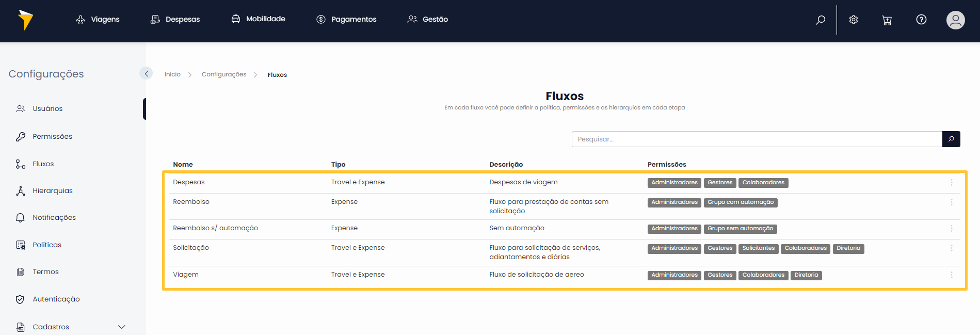Open Usuários in the sidebar

click(x=47, y=108)
